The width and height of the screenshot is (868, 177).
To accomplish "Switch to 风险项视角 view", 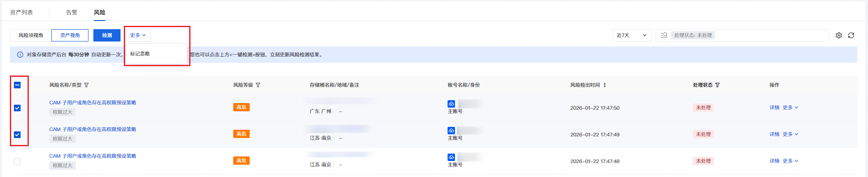I will [x=31, y=35].
